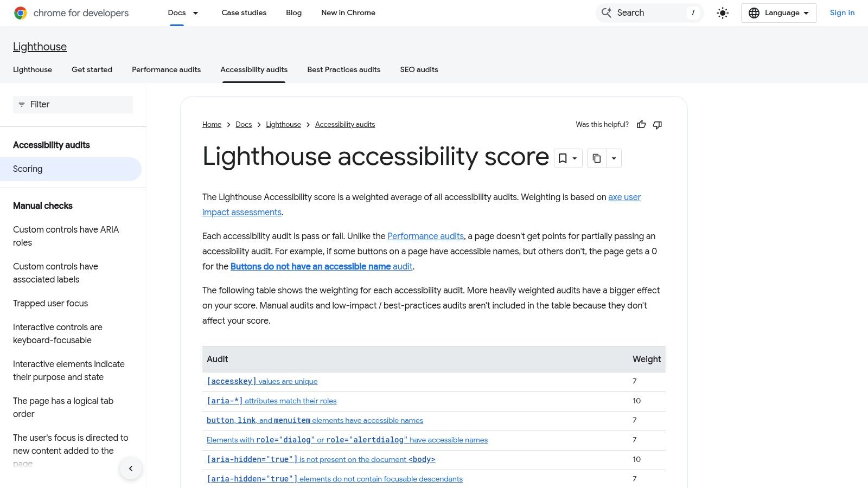This screenshot has height=488, width=868.
Task: Collapse the sidebar using the chevron button
Action: (131, 468)
